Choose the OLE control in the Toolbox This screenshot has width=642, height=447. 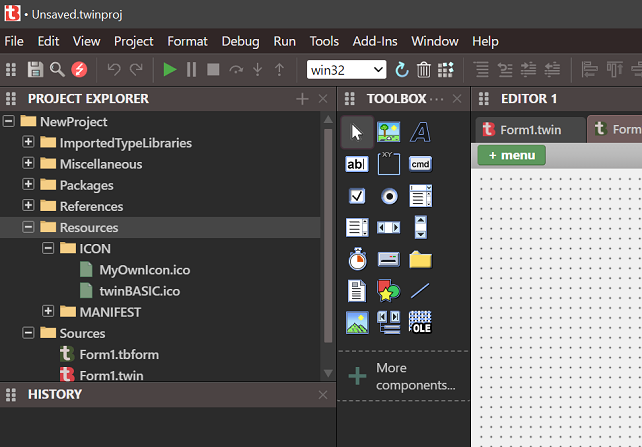click(420, 322)
